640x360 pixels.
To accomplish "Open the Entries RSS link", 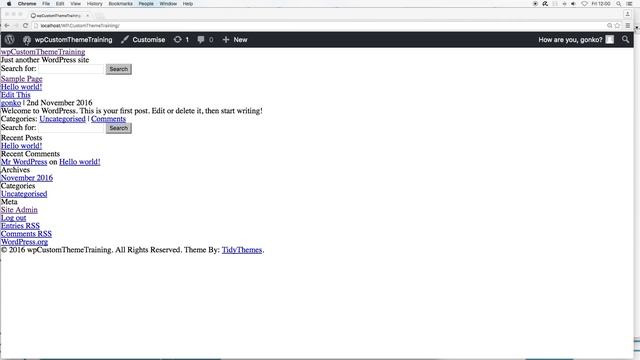I will (x=20, y=226).
